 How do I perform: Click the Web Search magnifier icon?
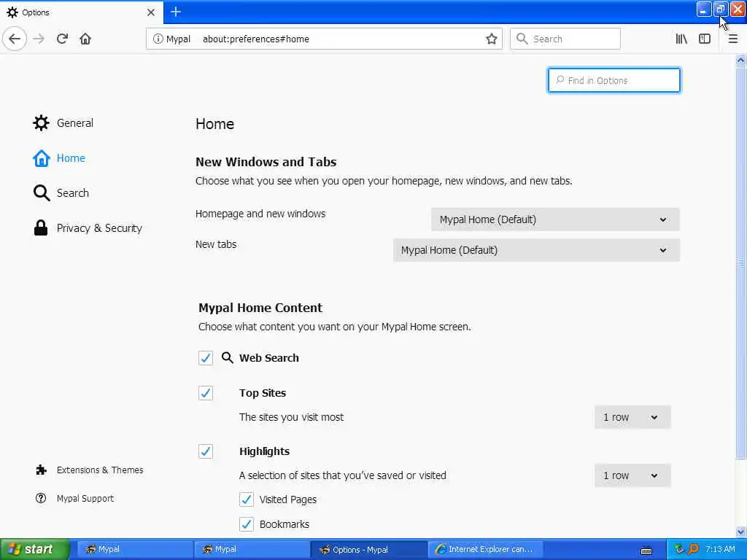228,357
